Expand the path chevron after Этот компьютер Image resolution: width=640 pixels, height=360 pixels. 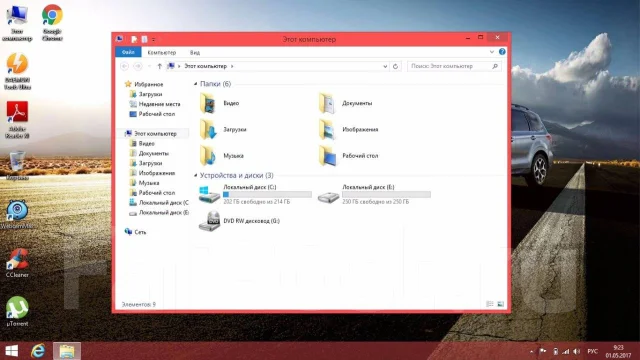[x=232, y=66]
